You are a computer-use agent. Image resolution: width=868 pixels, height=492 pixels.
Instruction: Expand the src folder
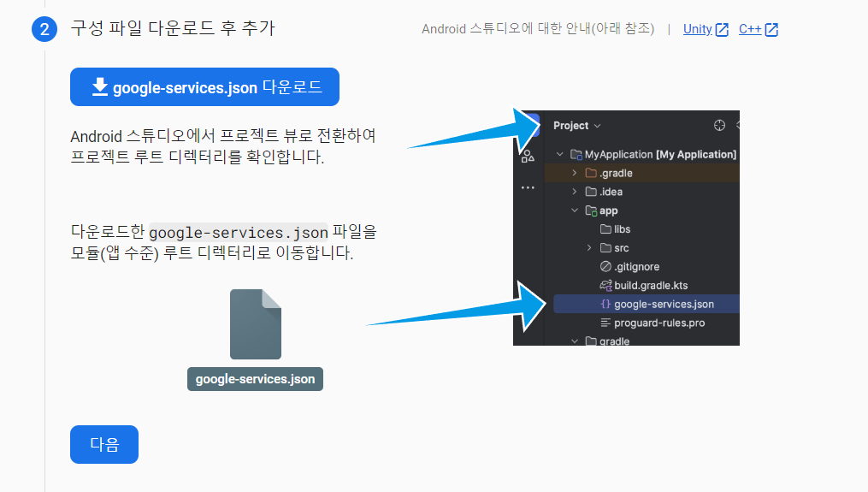click(x=589, y=247)
